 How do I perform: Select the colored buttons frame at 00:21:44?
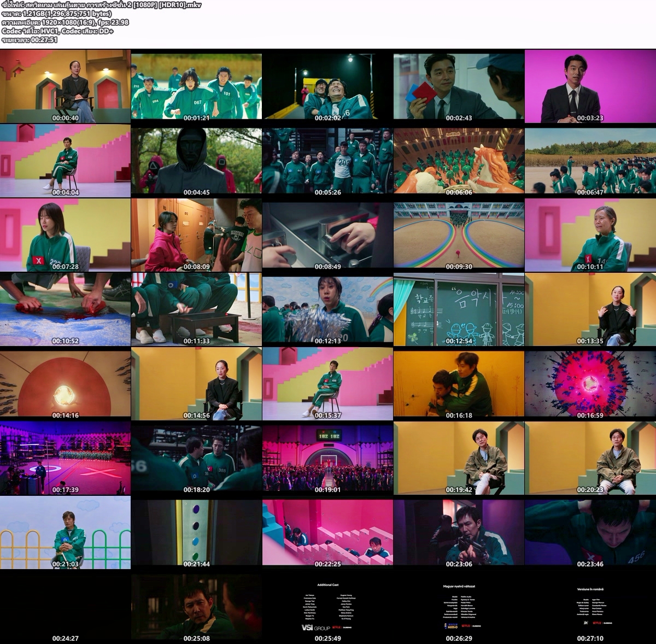pyautogui.click(x=196, y=532)
